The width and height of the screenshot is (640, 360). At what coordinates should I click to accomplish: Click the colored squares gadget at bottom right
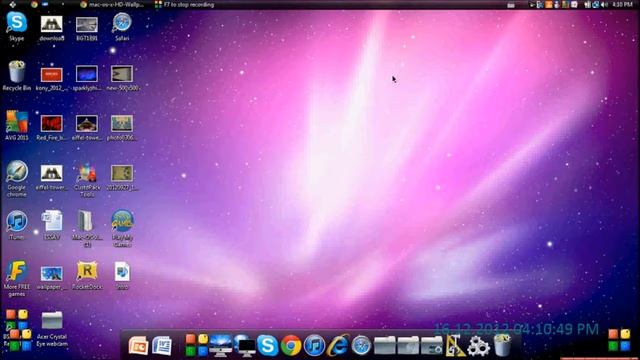coord(619,340)
